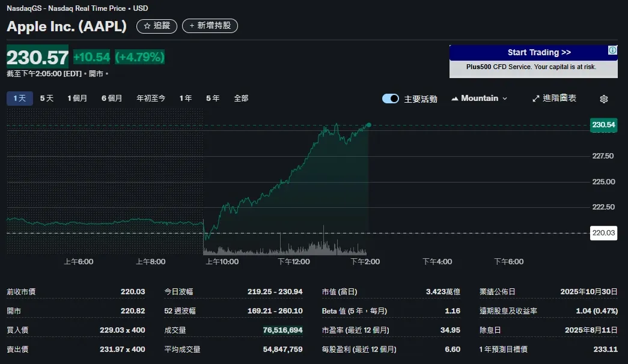628x364 pixels.
Task: Click the 2025年8月11日 ex-dividend date
Action: 591,330
